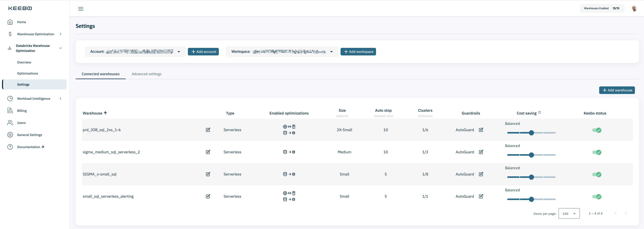This screenshot has height=229, width=644.
Task: Open the user avatar menu
Action: pyautogui.click(x=634, y=8)
